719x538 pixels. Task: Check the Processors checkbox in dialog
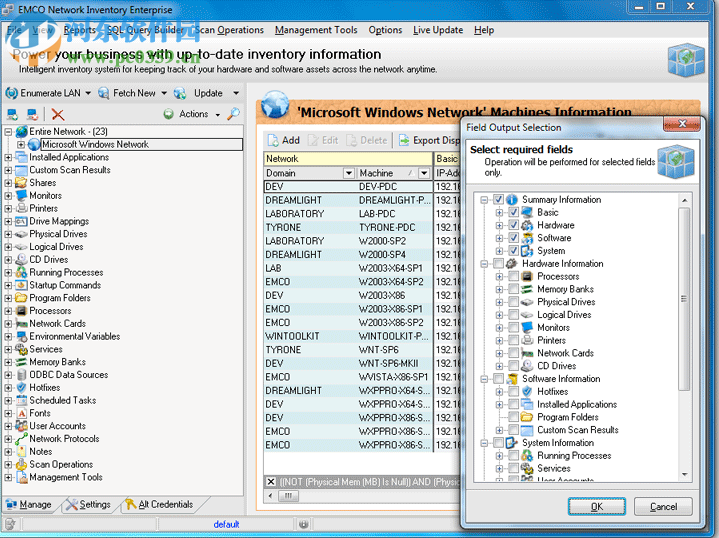(514, 277)
